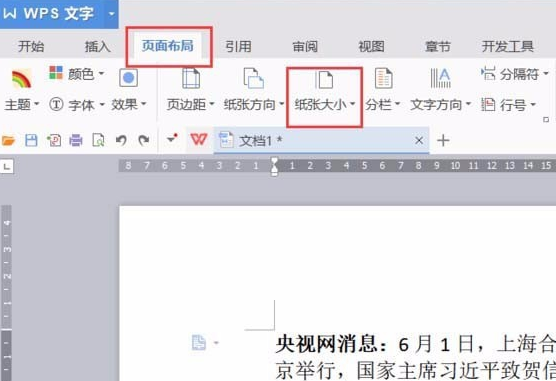Switch to the 插入 tab
The height and width of the screenshot is (381, 556).
click(x=98, y=46)
